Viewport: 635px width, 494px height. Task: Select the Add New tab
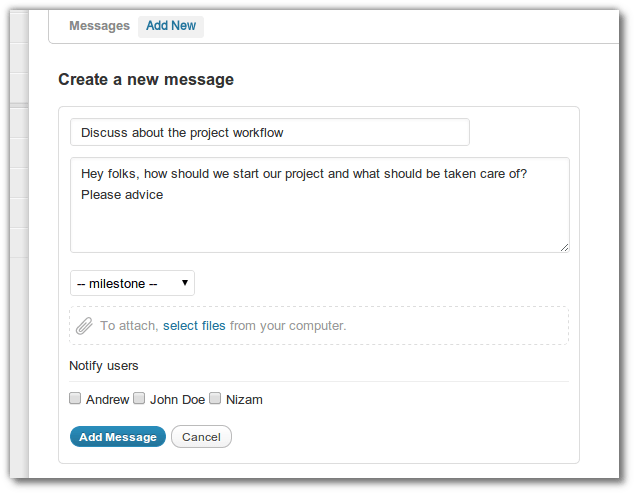(x=171, y=26)
